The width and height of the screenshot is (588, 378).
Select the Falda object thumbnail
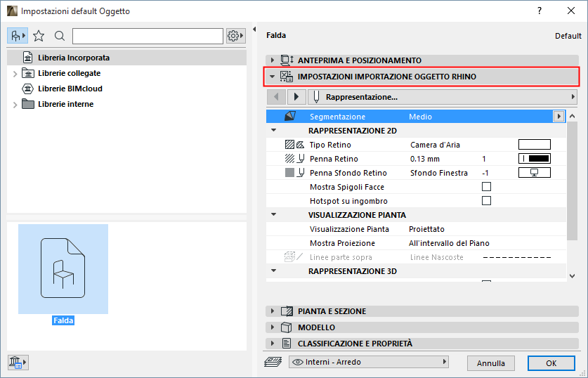point(63,269)
